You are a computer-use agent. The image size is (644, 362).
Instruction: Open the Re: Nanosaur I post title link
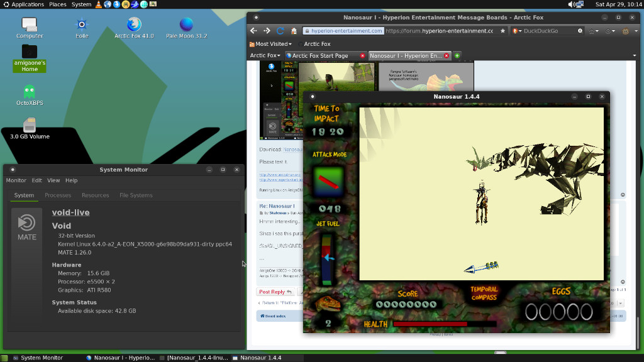(x=277, y=206)
